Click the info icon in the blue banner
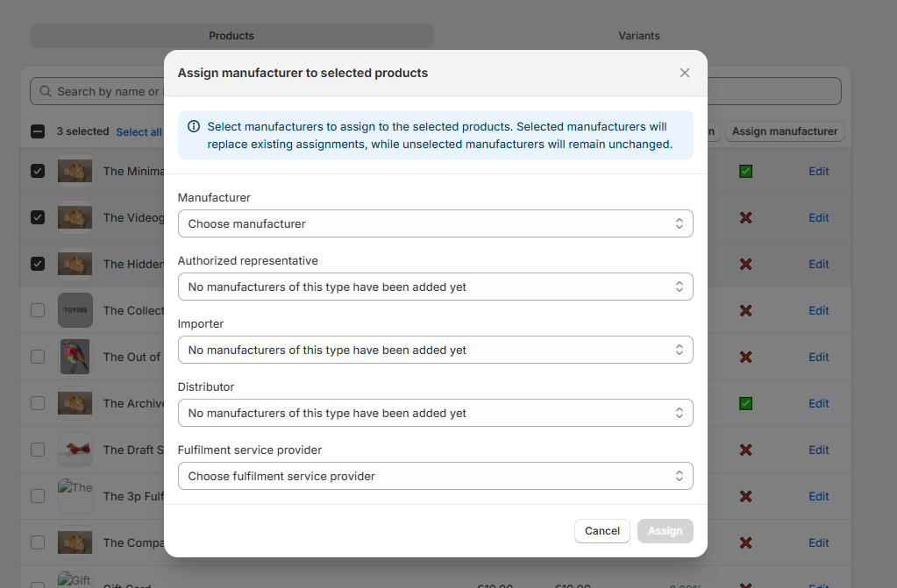The width and height of the screenshot is (897, 588). pos(194,126)
